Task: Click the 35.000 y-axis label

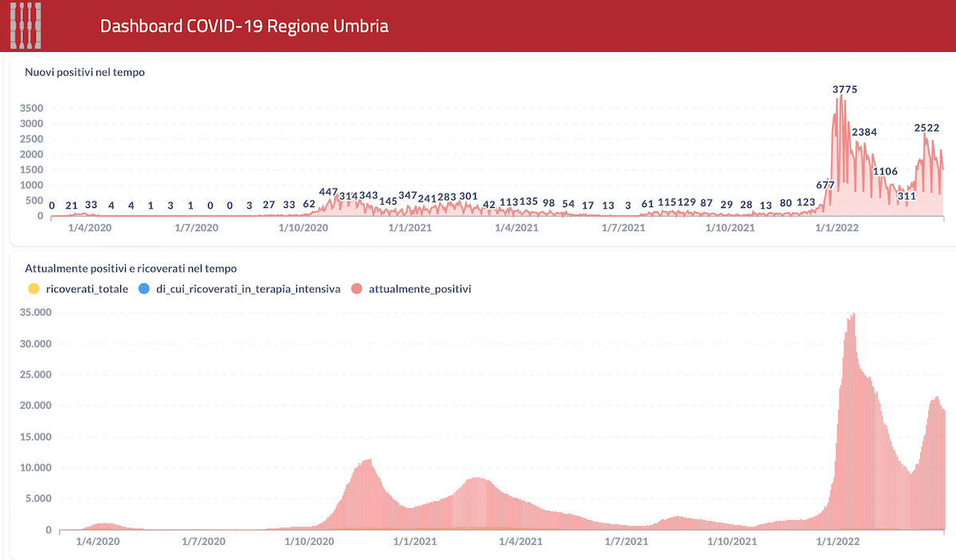Action: [x=34, y=313]
